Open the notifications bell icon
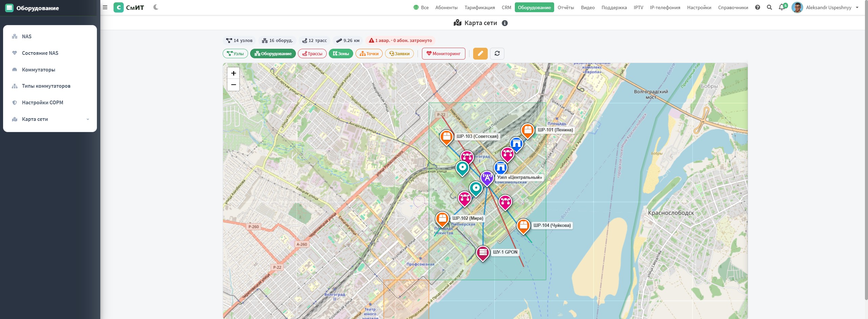 coord(782,7)
